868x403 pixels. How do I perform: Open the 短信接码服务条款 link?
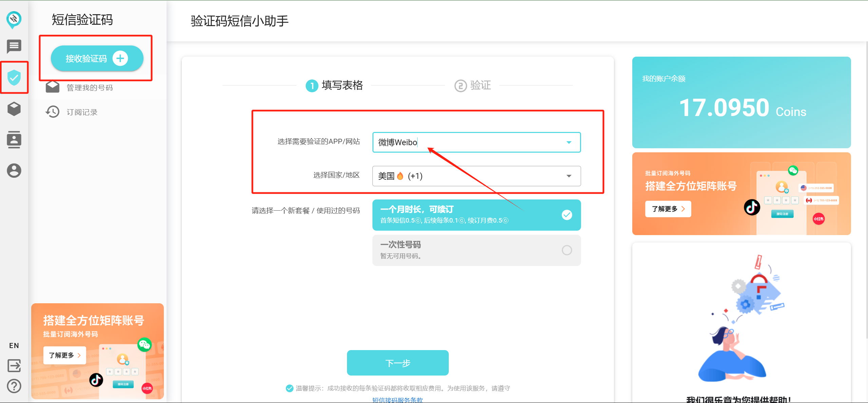tap(398, 400)
